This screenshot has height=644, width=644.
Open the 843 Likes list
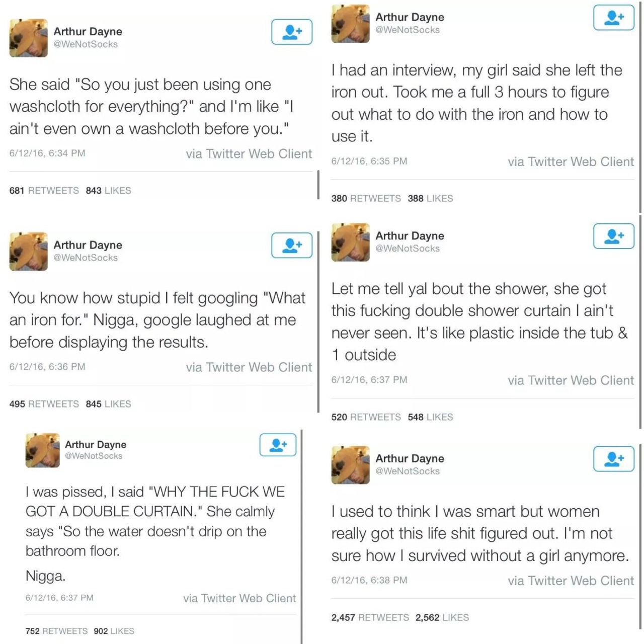tap(108, 191)
